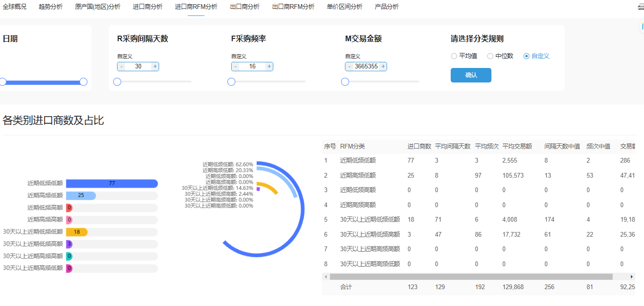Click the table's left scroll arrow
644x306 pixels.
click(x=326, y=277)
